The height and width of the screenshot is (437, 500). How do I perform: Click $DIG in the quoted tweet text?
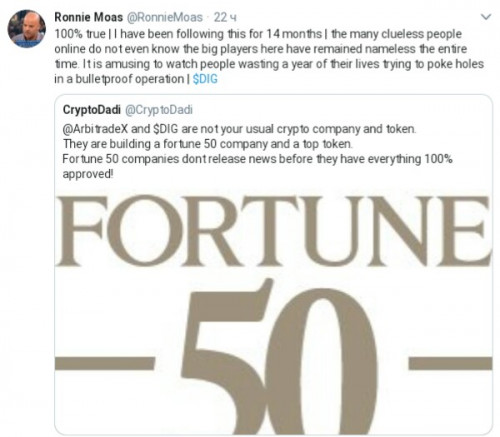(166, 129)
